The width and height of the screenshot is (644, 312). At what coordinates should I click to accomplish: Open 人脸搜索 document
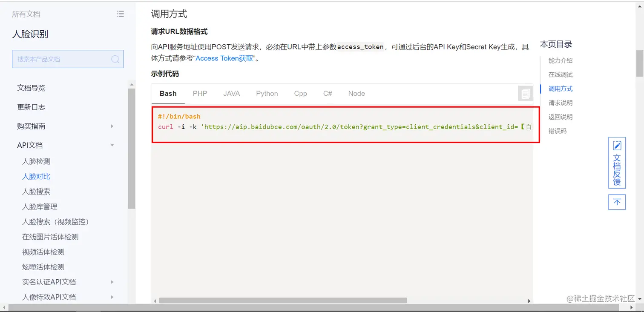coord(36,192)
